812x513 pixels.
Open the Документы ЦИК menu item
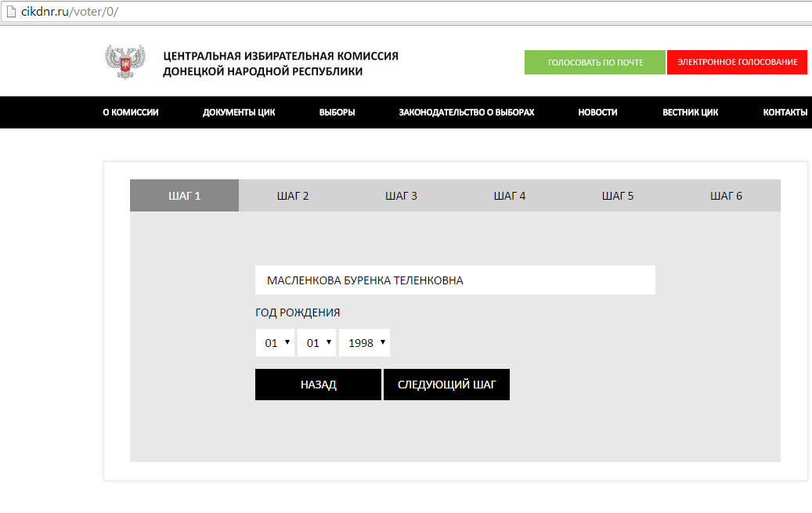(239, 113)
